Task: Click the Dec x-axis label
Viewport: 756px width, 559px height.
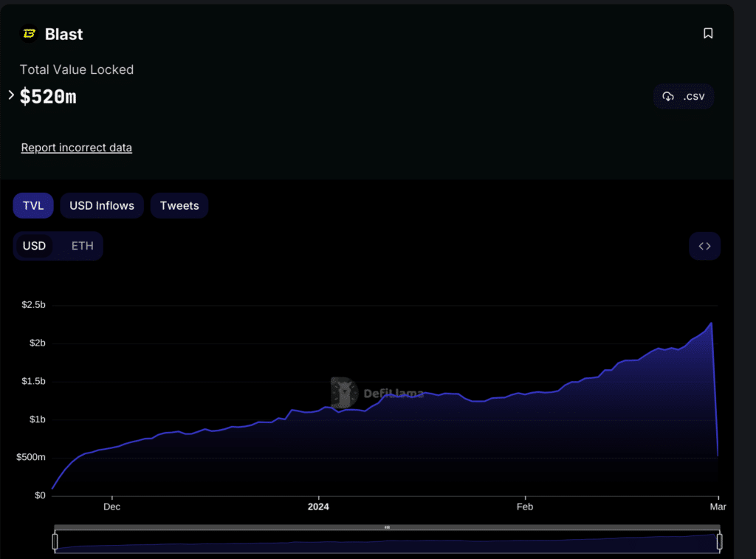Action: tap(112, 507)
